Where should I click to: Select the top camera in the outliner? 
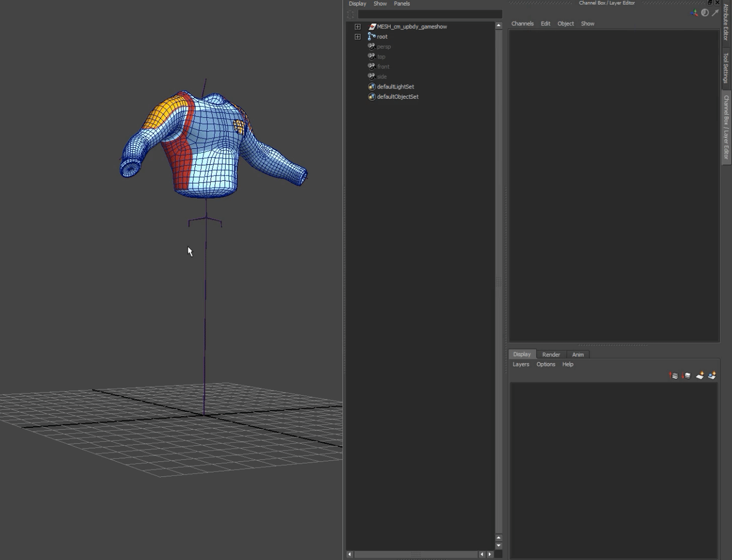(x=381, y=57)
